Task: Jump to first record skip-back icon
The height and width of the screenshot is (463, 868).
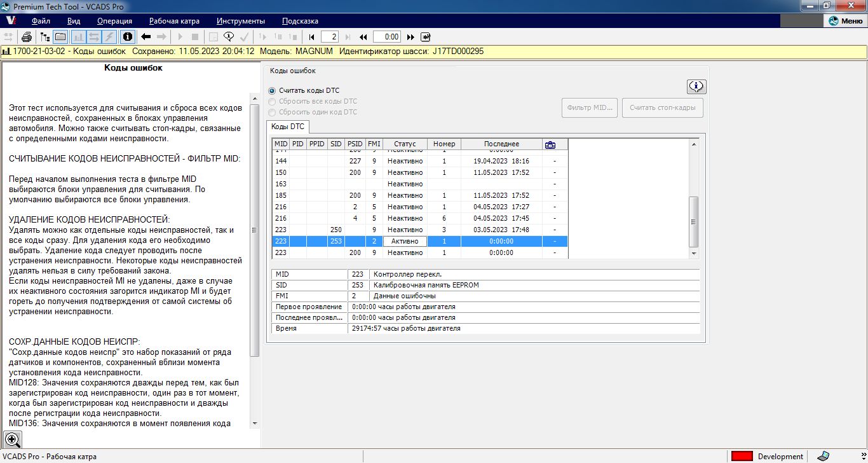Action: coord(312,37)
